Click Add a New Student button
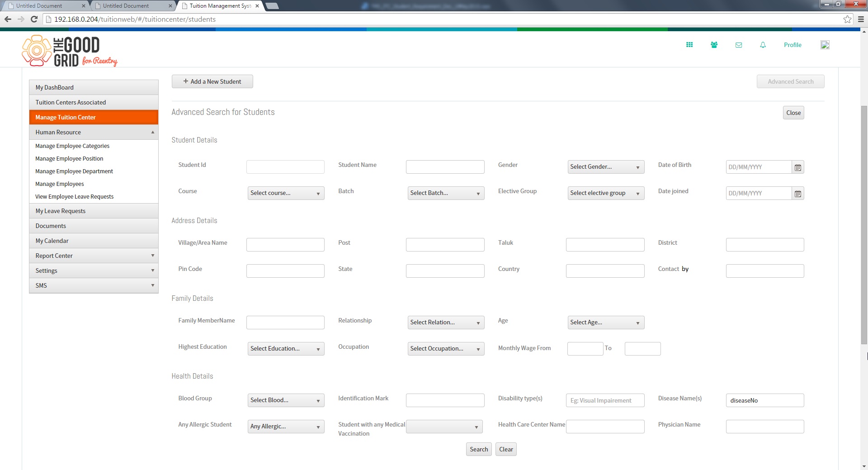This screenshot has height=470, width=868. coord(212,81)
